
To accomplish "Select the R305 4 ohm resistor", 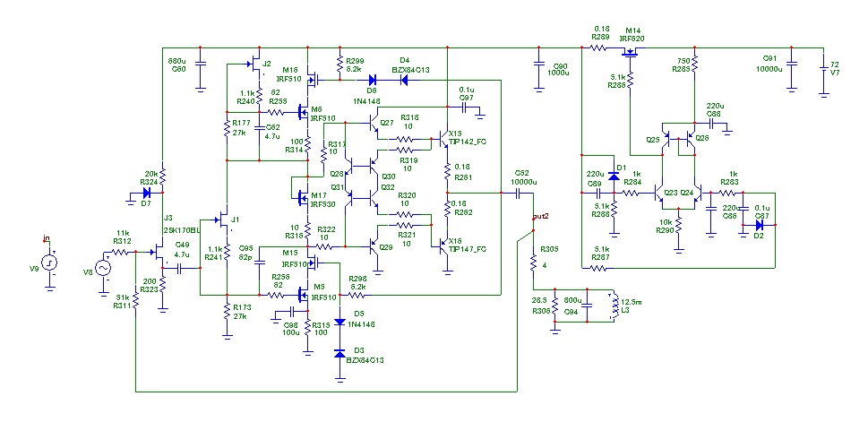I will [x=533, y=263].
